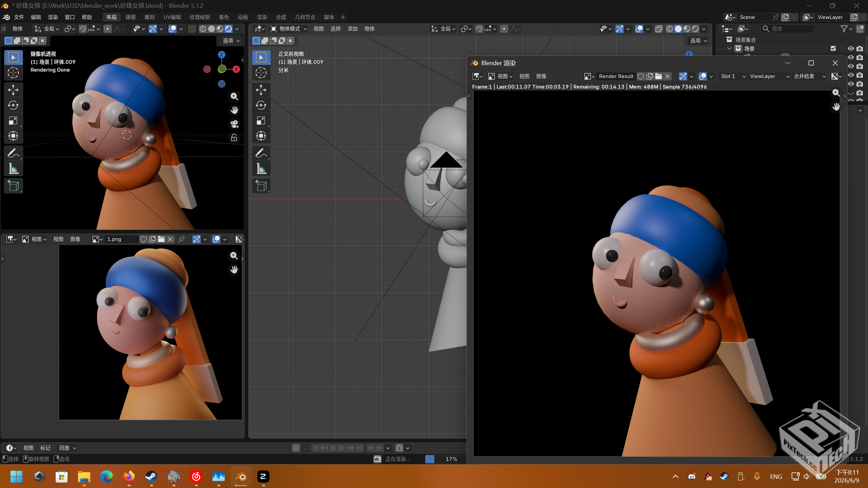
Task: Open the 物体模式 mode dropdown
Action: (289, 29)
